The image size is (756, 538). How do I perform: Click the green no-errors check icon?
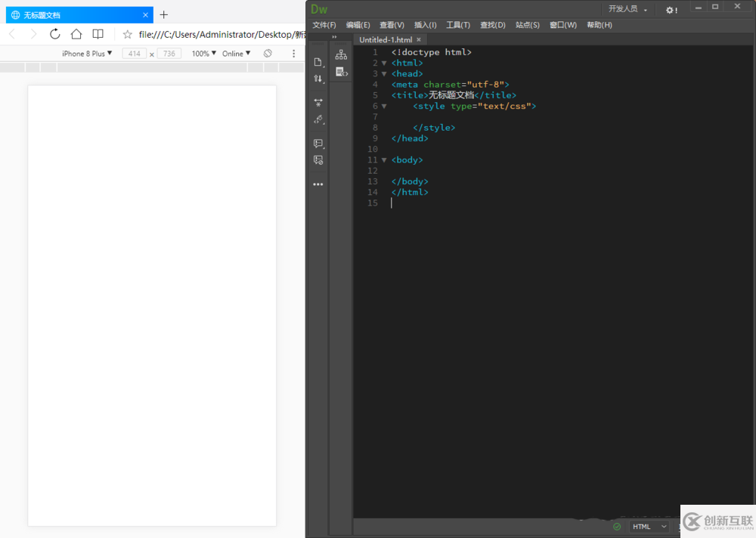coord(617,527)
